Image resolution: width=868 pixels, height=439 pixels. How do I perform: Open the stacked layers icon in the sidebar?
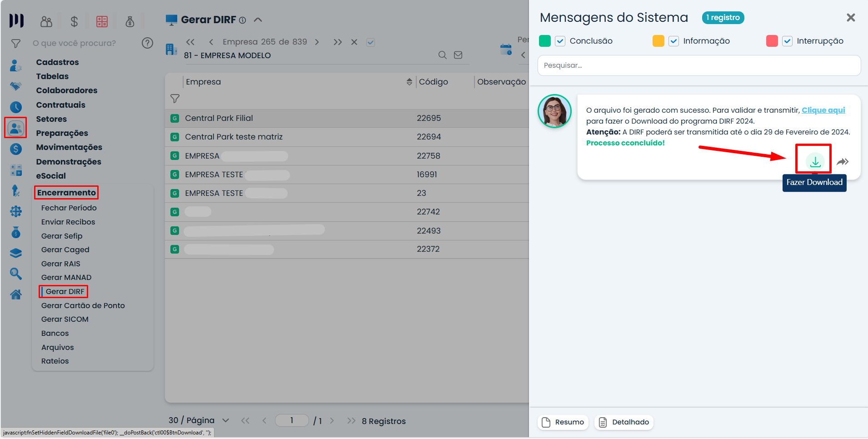[x=16, y=253]
